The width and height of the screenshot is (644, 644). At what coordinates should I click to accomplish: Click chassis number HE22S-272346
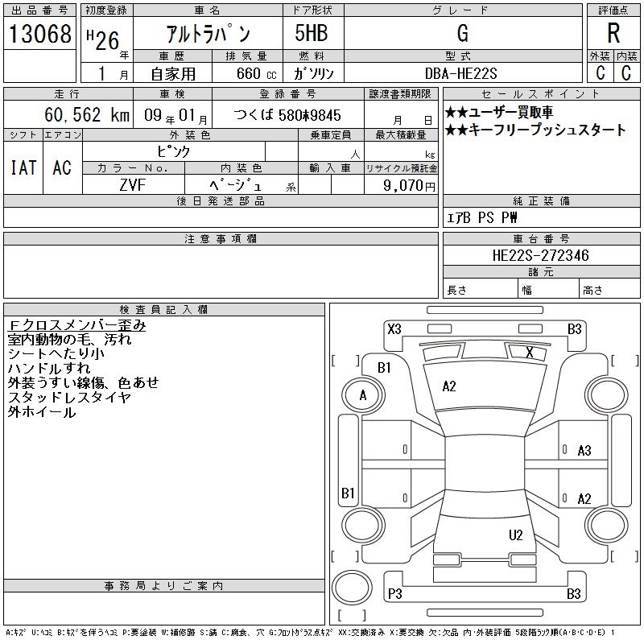[x=540, y=256]
